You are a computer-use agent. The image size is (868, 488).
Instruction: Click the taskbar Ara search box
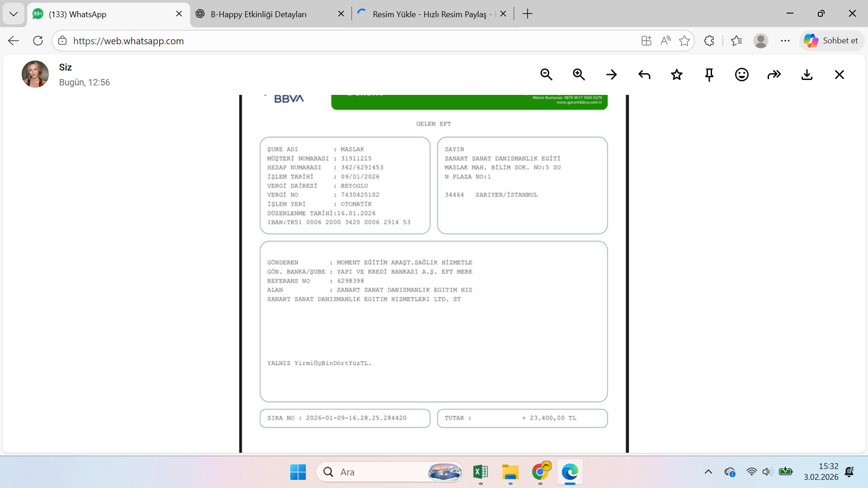pos(390,472)
